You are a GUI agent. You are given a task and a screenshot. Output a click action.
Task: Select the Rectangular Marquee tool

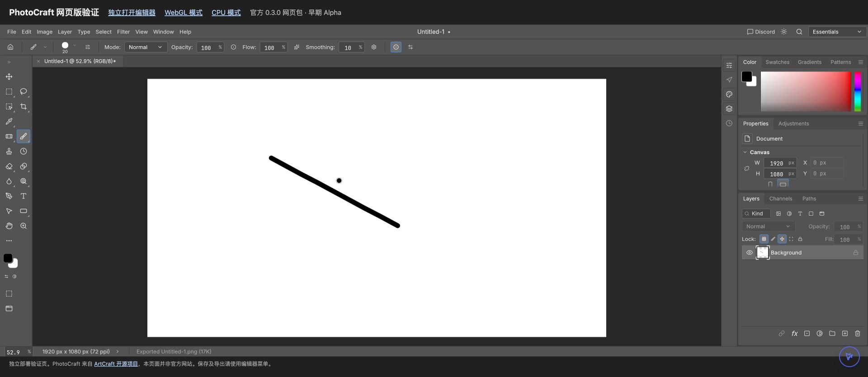tap(9, 91)
